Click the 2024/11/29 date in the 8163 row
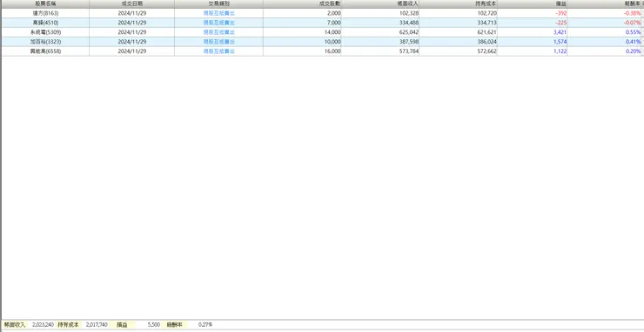 (131, 13)
